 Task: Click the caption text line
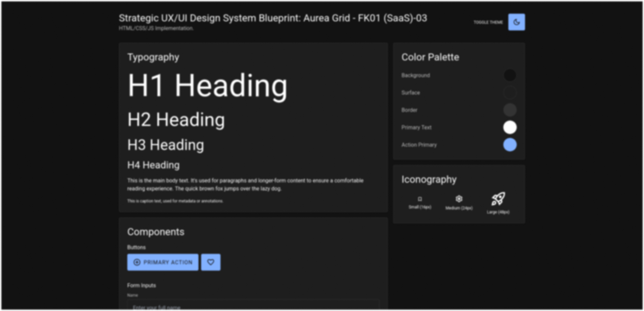click(x=175, y=201)
